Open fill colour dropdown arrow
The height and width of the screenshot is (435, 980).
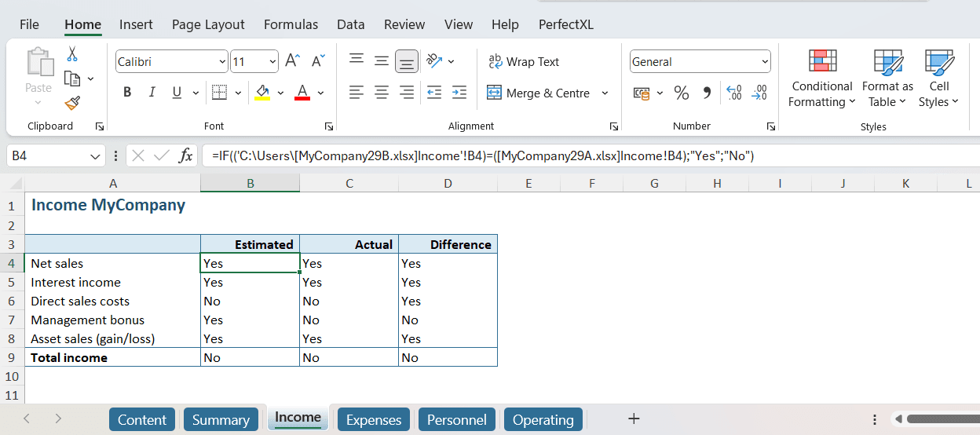(x=280, y=93)
